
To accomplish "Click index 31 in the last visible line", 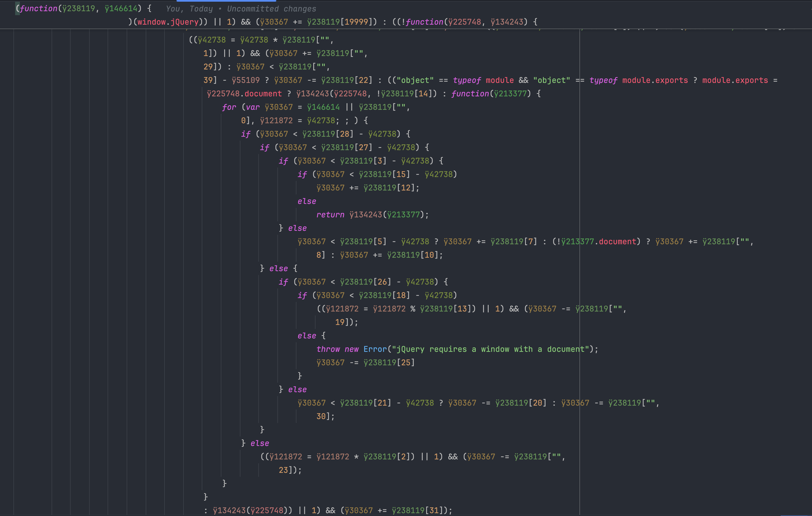I will coord(434,510).
